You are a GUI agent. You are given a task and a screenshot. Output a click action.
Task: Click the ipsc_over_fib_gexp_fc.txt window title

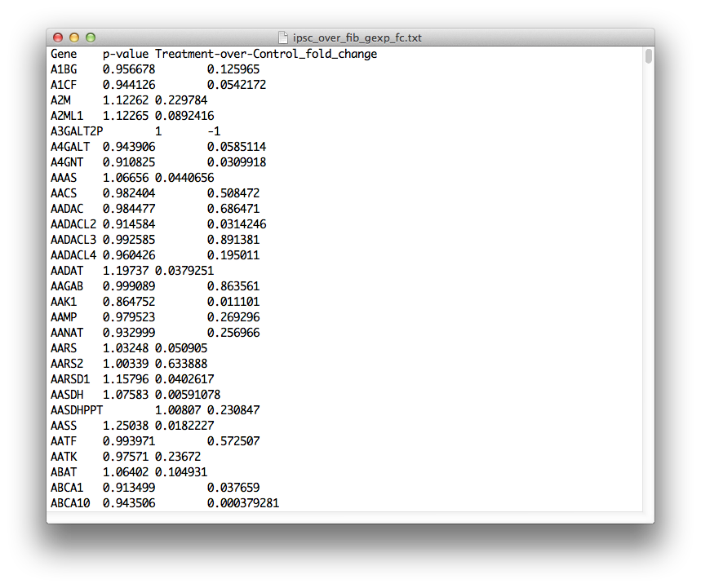pos(357,38)
